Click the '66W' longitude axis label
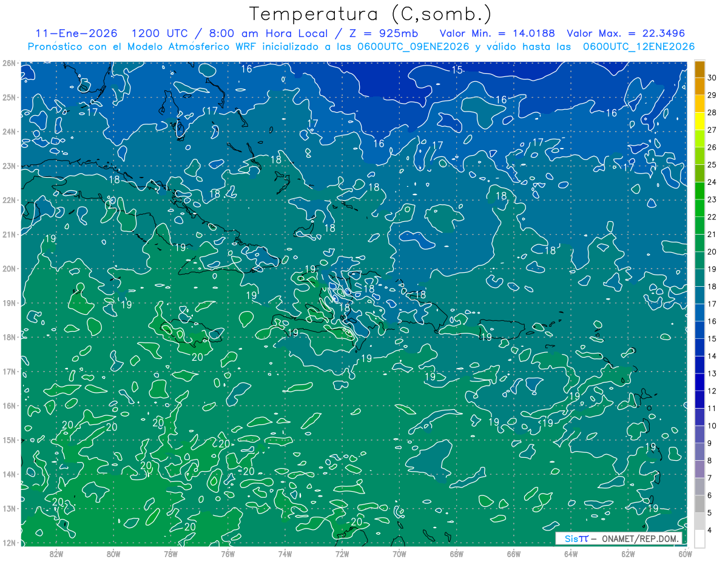The width and height of the screenshot is (728, 562). coord(514,554)
